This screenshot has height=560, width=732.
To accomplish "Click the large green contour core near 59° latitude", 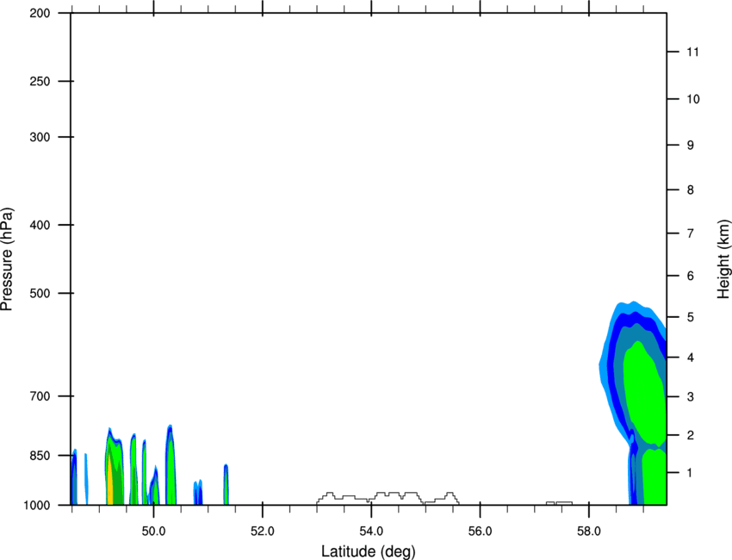I will pos(644,392).
